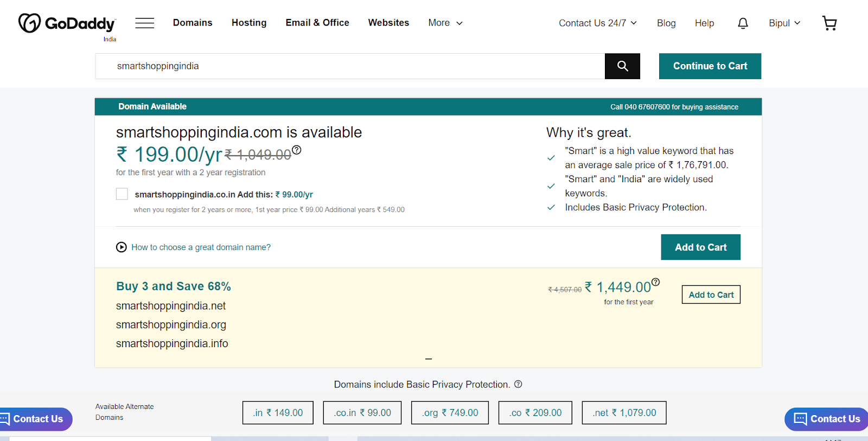Click the magnifier search button
Viewport: 868px width, 441px height.
(622, 66)
